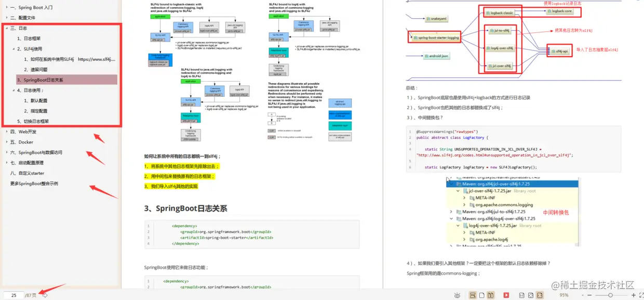The width and height of the screenshot is (644, 300).
Task: Set zoom to actual size 1:1
Action: [521, 295]
